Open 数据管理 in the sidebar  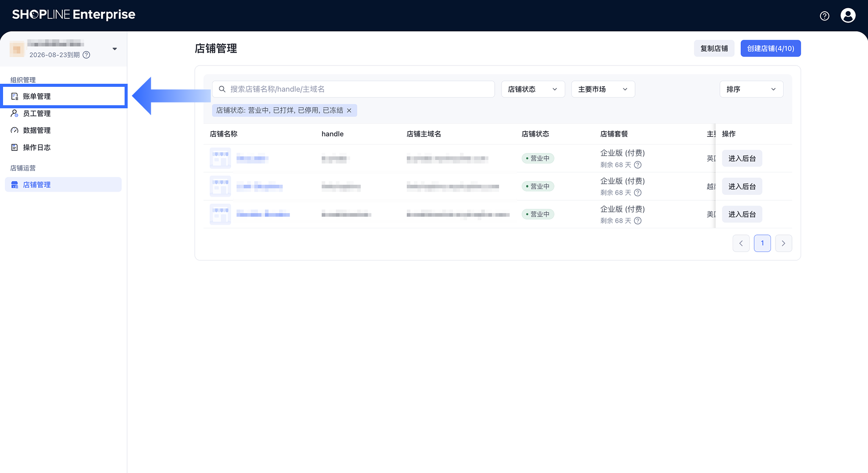(63, 130)
